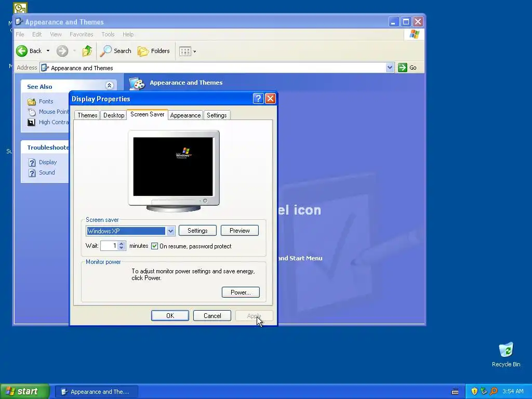Open the High Contrast link

pos(54,122)
